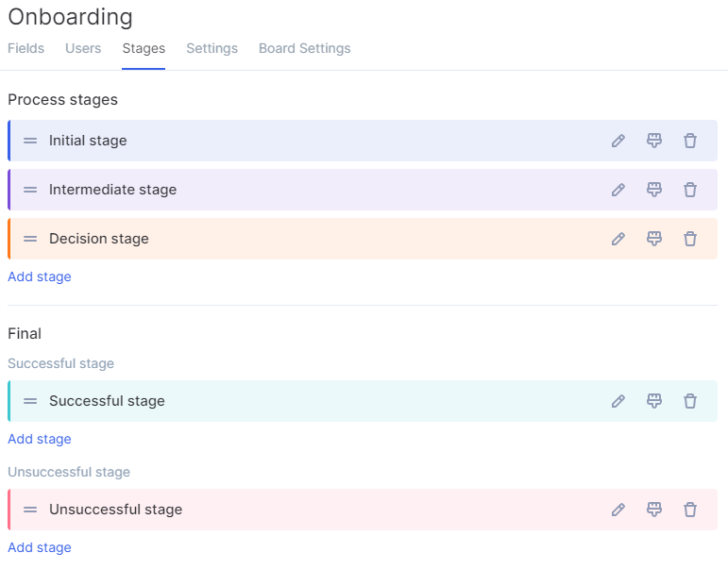Open the Users tab
The width and height of the screenshot is (728, 569).
[83, 48]
